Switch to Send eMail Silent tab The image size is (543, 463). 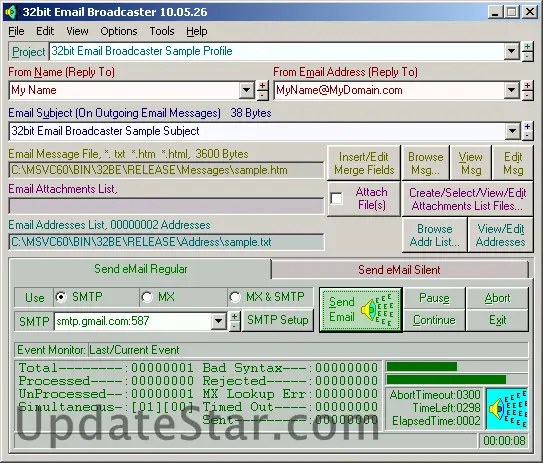pyautogui.click(x=399, y=270)
